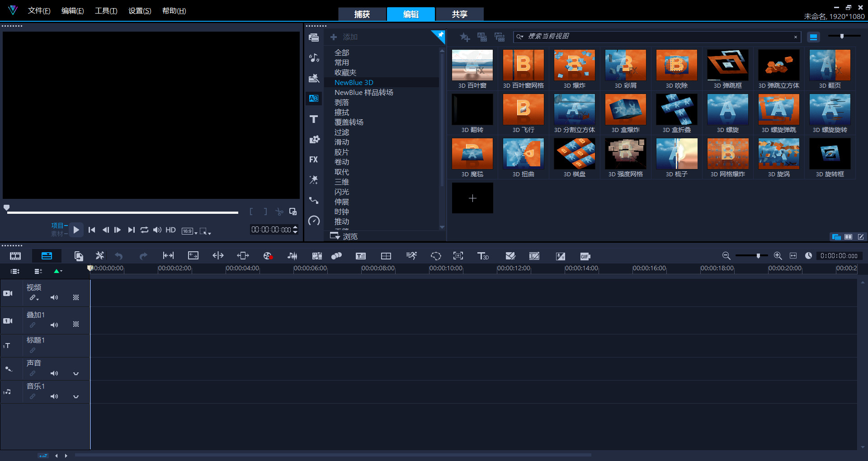The width and height of the screenshot is (868, 461).
Task: Open the Multi-camera editor tool
Action: (386, 256)
